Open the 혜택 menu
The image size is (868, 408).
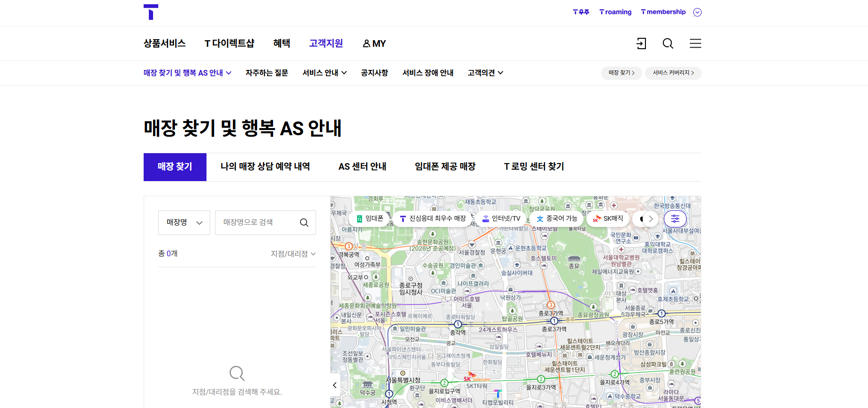pyautogui.click(x=282, y=43)
